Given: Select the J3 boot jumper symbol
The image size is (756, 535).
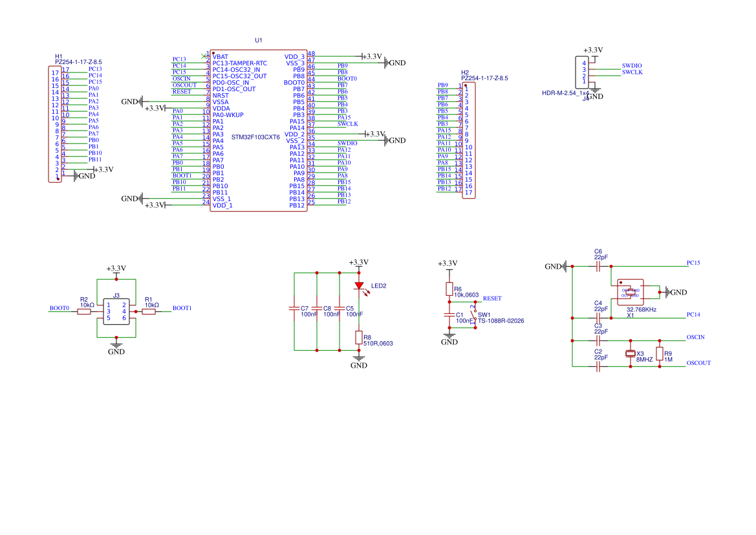Looking at the screenshot, I should coord(116,311).
